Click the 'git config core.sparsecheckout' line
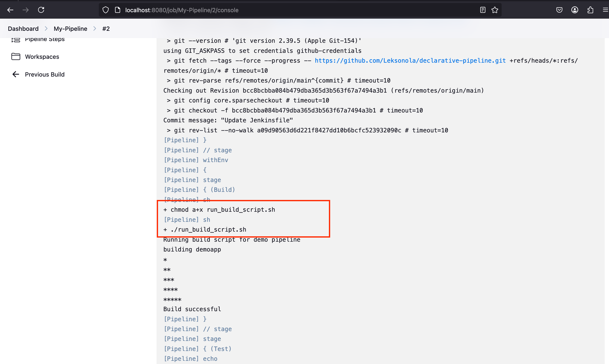 [248, 100]
